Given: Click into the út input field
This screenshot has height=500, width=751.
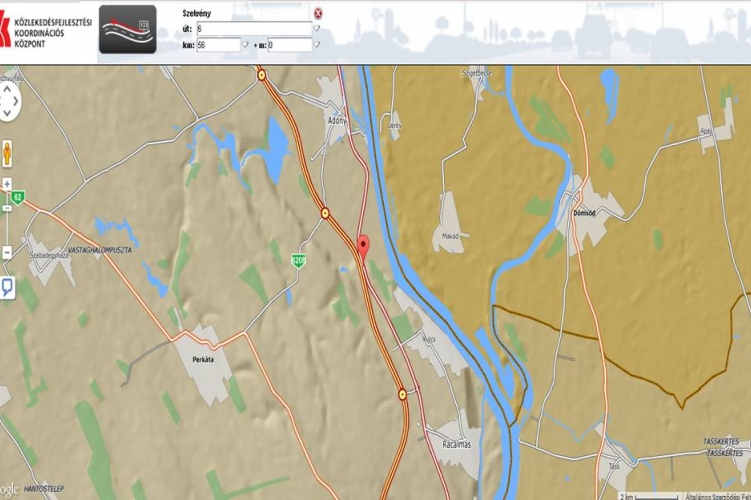Looking at the screenshot, I should pos(254,29).
